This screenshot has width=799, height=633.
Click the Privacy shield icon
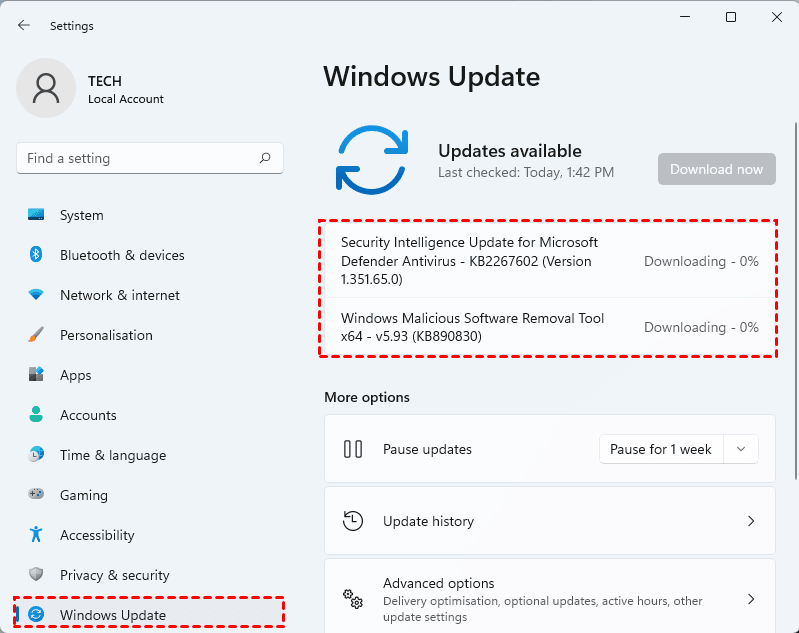pos(36,574)
